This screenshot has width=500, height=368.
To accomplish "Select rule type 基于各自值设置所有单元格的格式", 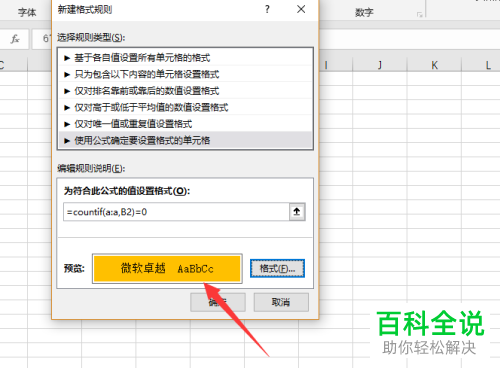I will (x=185, y=58).
